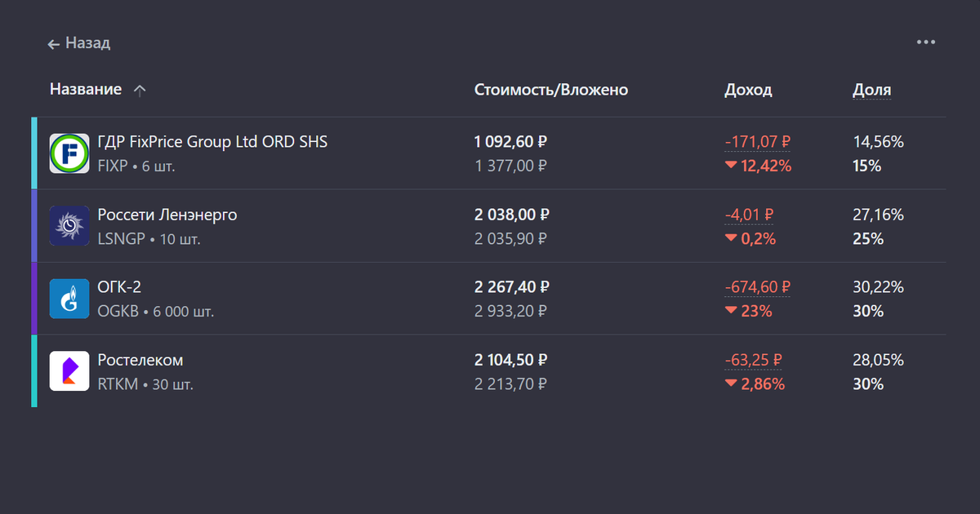Go back using the Назад link
Image resolution: width=980 pixels, height=514 pixels.
pos(87,43)
